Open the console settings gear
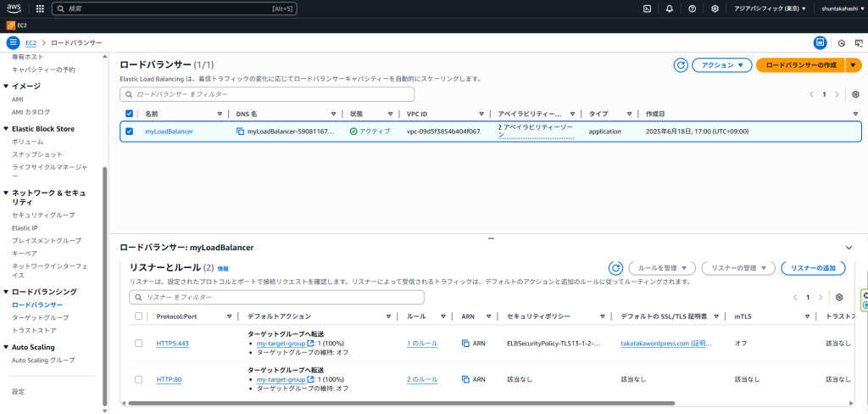 point(715,8)
